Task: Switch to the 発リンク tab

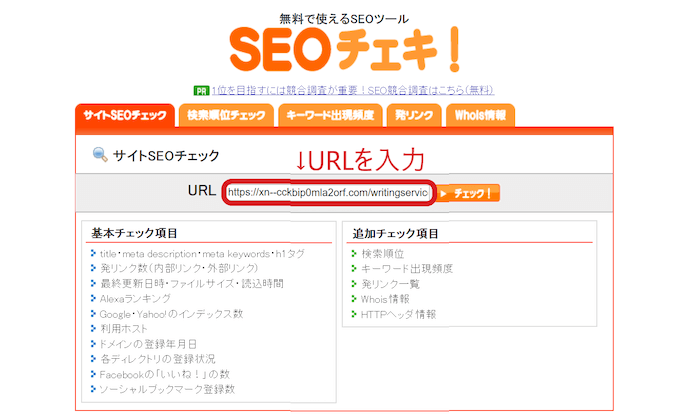Action: point(414,116)
